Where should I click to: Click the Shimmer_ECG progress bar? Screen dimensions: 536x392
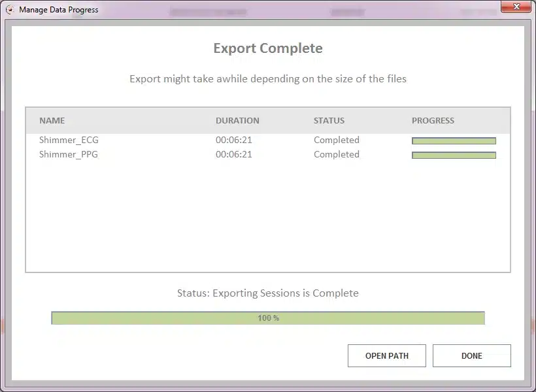(x=454, y=141)
